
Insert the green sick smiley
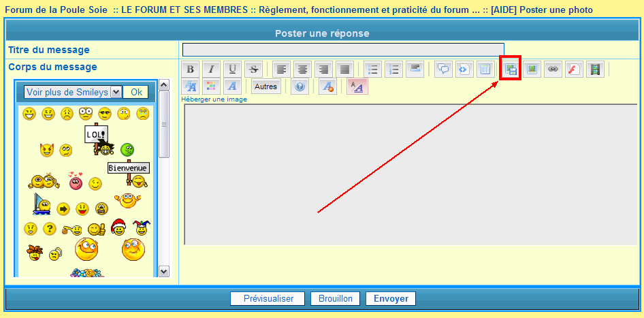click(127, 150)
